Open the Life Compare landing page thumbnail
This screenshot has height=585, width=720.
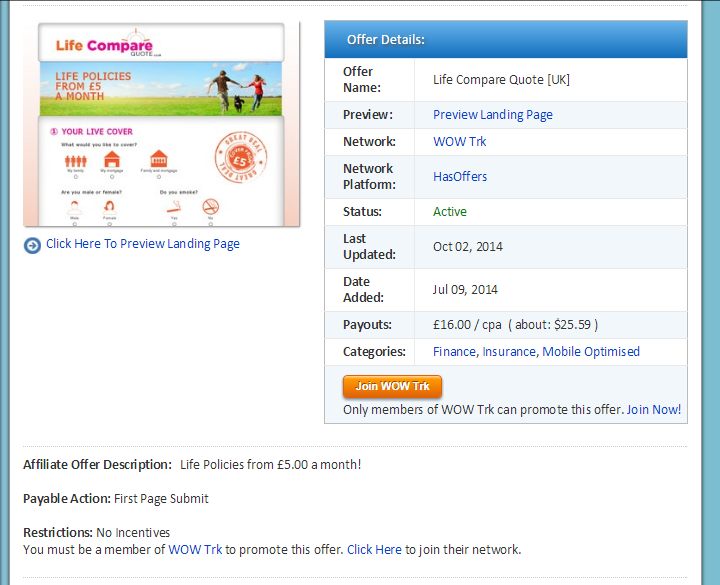point(161,124)
